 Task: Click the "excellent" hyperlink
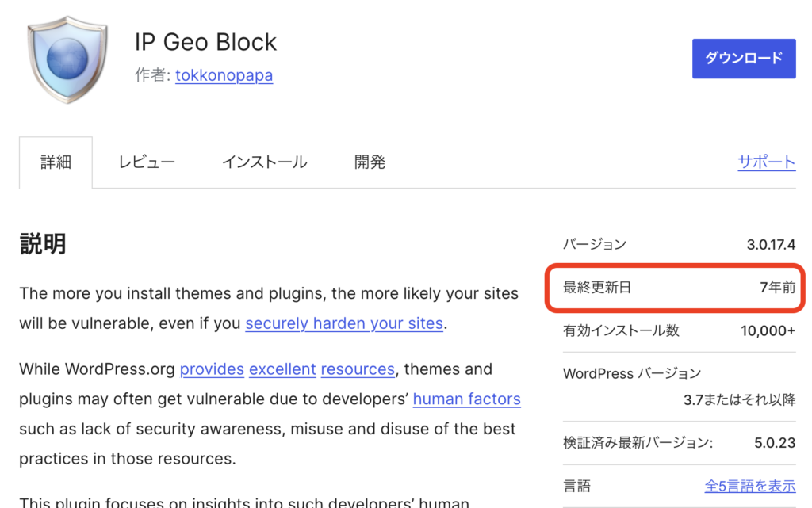click(x=282, y=369)
